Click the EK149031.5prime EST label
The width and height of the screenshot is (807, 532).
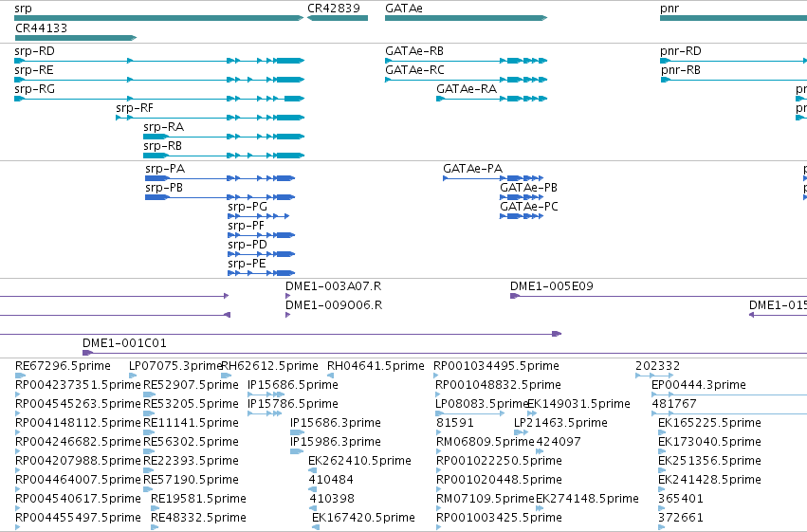click(579, 404)
